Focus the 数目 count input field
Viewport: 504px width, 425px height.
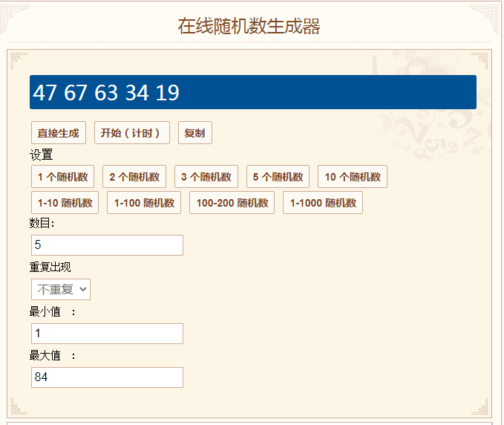[107, 245]
